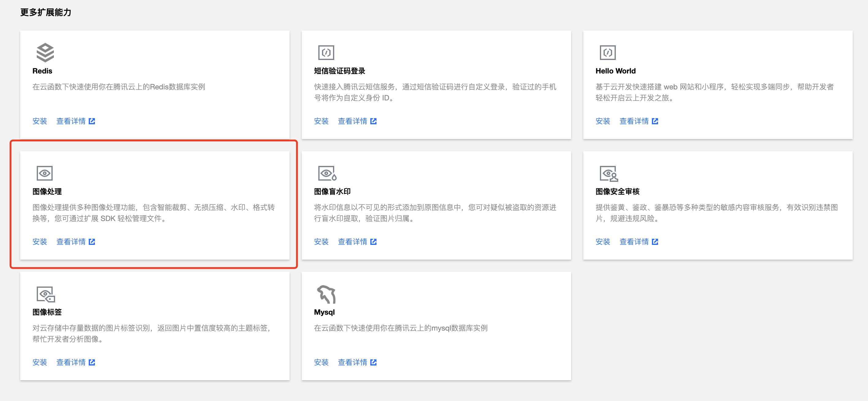
Task: Click the 图像盲水印 eye-droplet icon
Action: (327, 173)
